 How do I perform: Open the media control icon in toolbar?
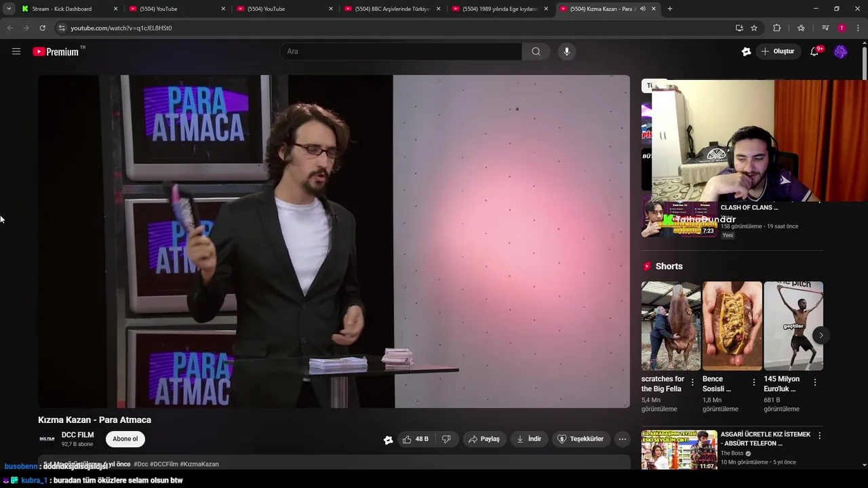point(825,28)
